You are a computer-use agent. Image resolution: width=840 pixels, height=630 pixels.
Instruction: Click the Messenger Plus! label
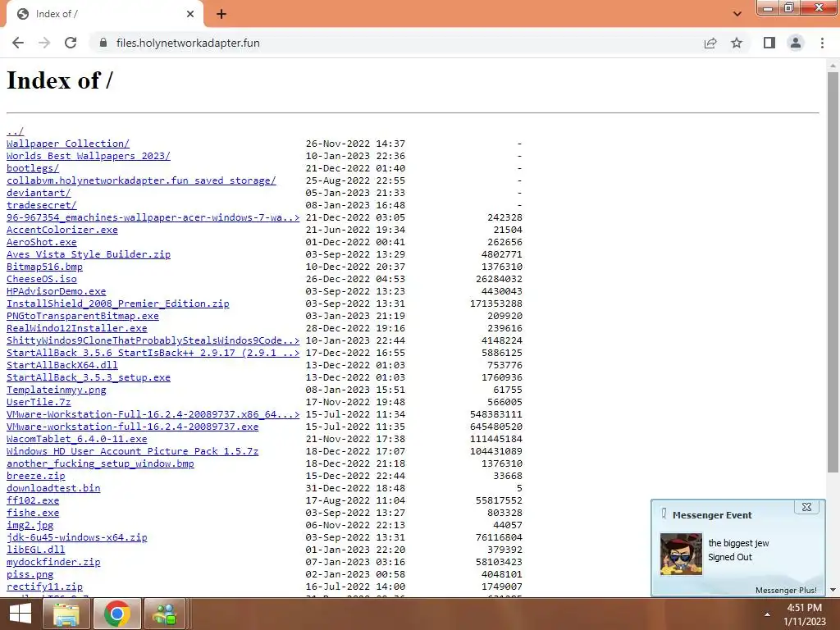tap(786, 590)
